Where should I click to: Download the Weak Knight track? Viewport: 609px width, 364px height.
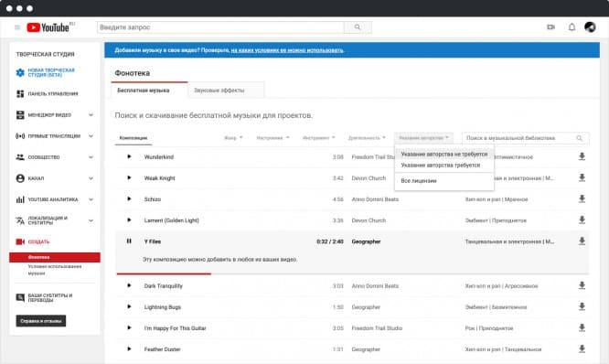pyautogui.click(x=582, y=177)
